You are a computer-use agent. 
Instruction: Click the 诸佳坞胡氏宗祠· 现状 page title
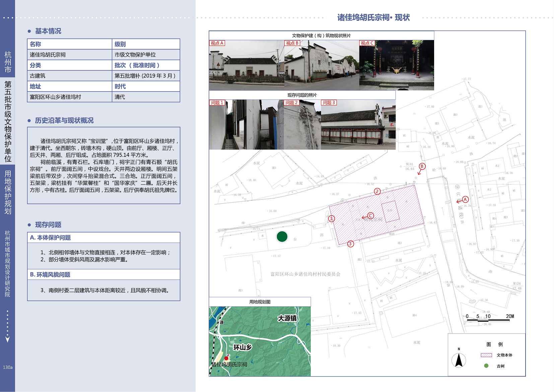coord(373,17)
